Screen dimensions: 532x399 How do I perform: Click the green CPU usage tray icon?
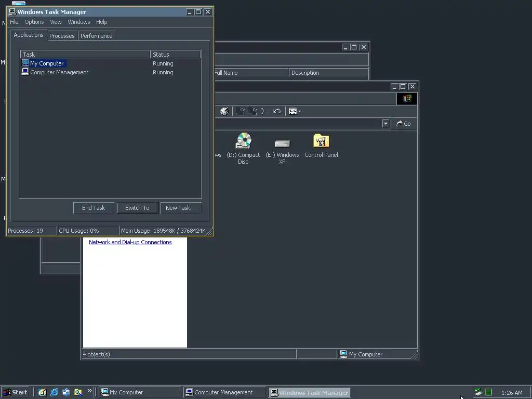coord(488,392)
